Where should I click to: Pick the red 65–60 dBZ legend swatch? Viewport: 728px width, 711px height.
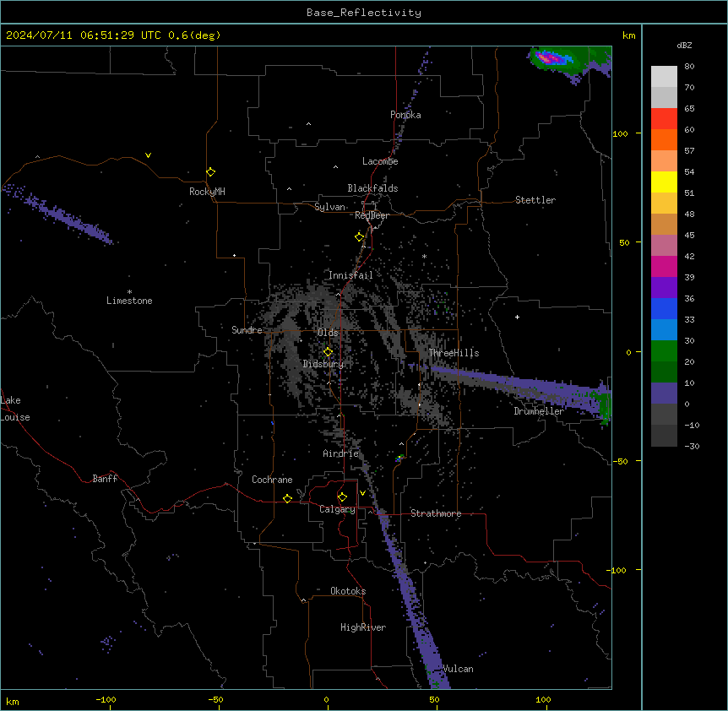664,119
